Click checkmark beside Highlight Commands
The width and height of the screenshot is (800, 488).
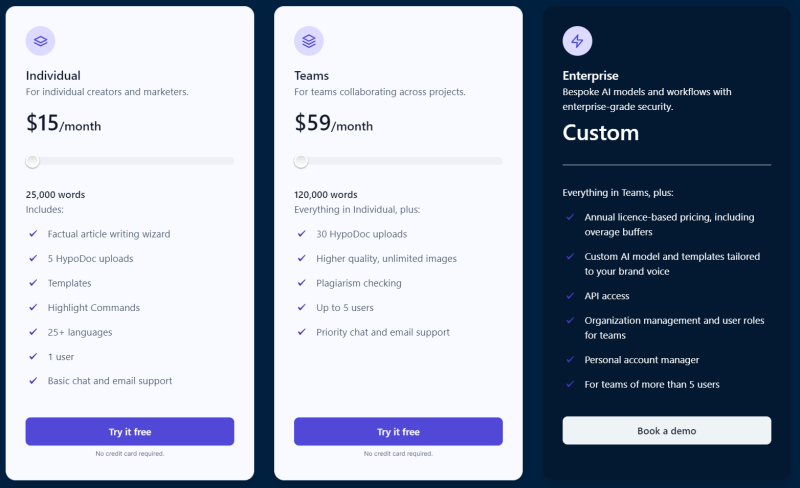click(x=33, y=307)
